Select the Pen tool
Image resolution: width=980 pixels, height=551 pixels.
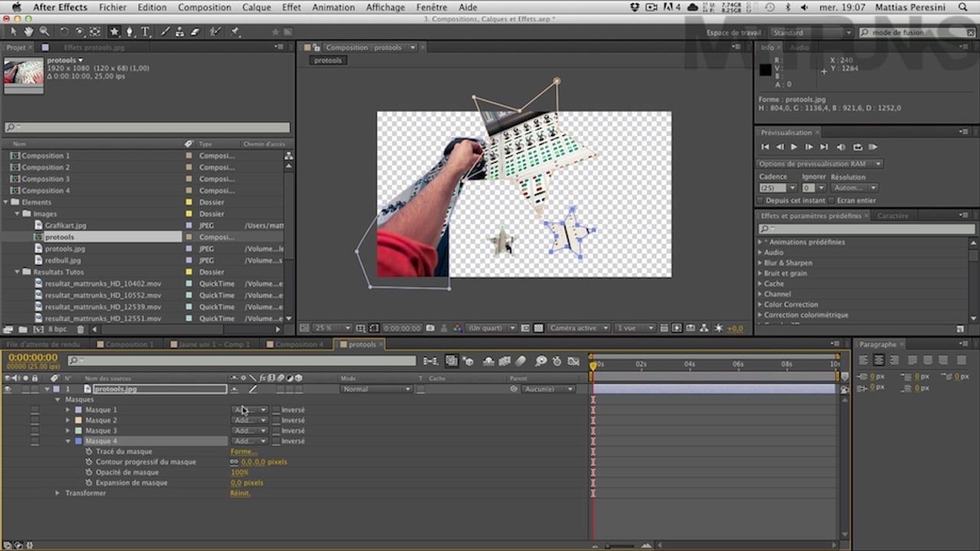[x=129, y=32]
